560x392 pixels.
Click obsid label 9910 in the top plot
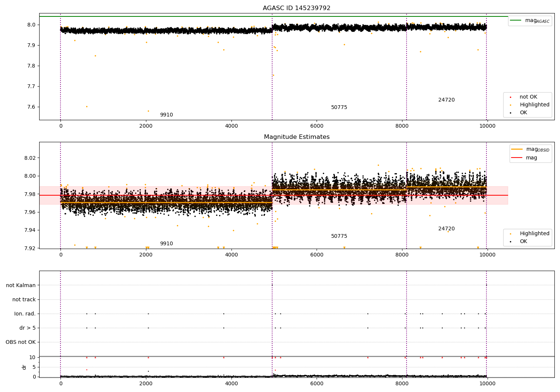click(167, 115)
